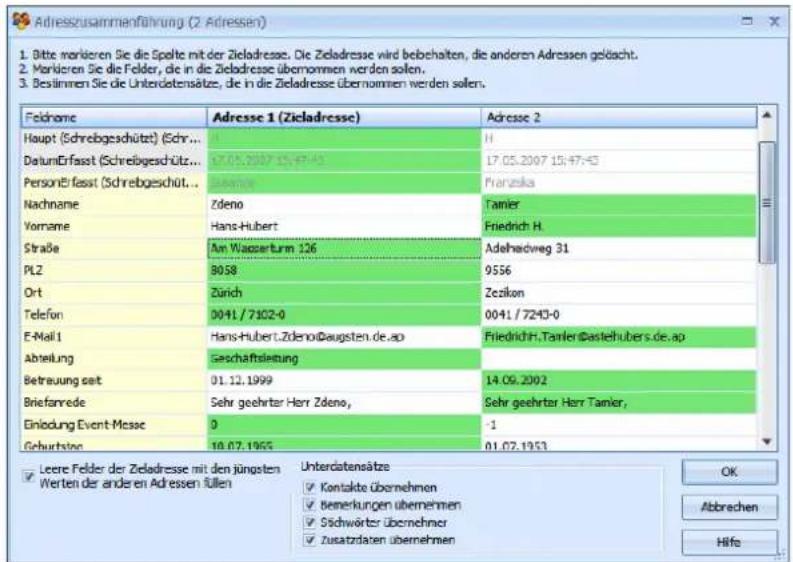Image resolution: width=793 pixels, height=562 pixels.
Task: Click the vertical scrollbar thumb
Action: pyautogui.click(x=767, y=202)
